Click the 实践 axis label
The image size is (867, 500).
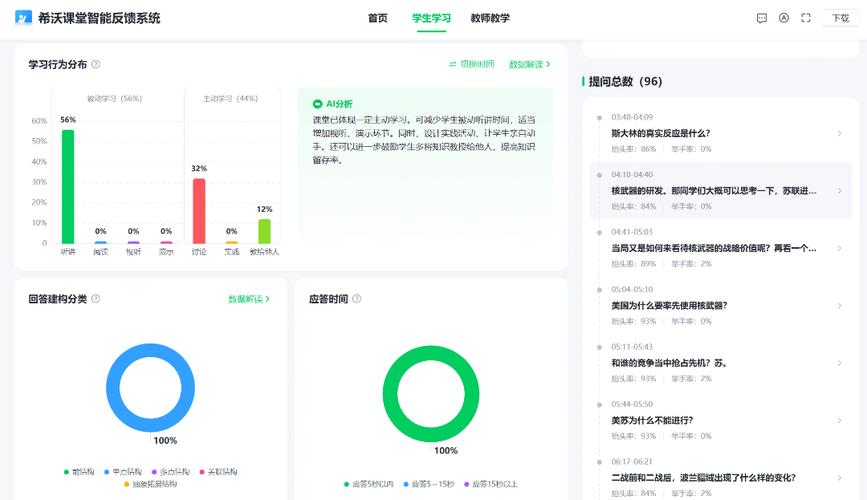pos(232,252)
